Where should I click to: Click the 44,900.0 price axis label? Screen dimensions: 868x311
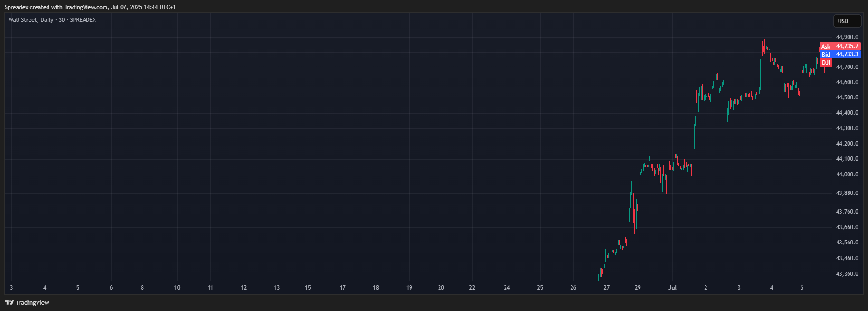click(x=847, y=37)
